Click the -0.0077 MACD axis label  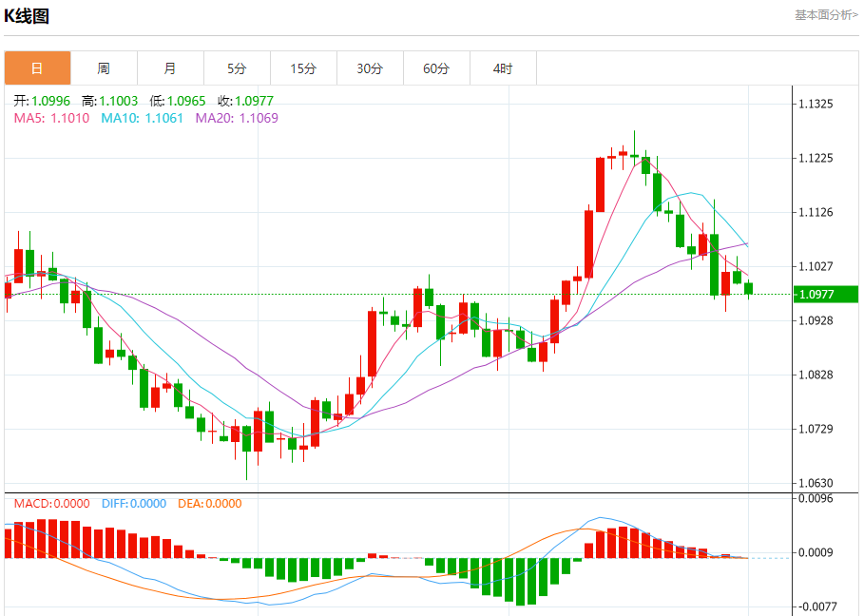816,606
